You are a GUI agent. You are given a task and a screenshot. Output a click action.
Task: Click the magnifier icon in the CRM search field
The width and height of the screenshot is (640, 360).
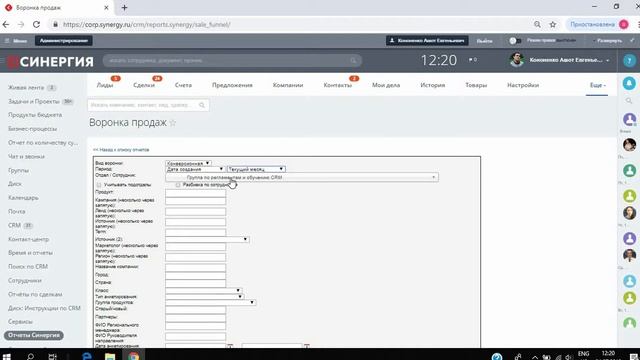point(202,105)
